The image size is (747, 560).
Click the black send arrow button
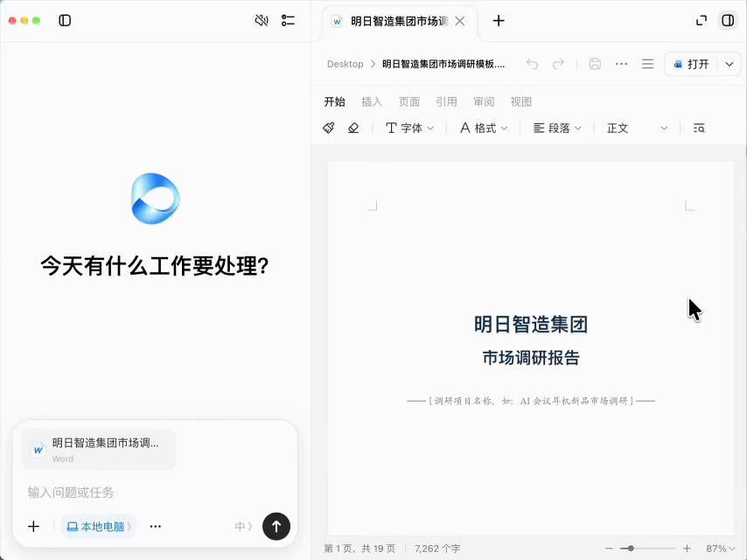(276, 527)
